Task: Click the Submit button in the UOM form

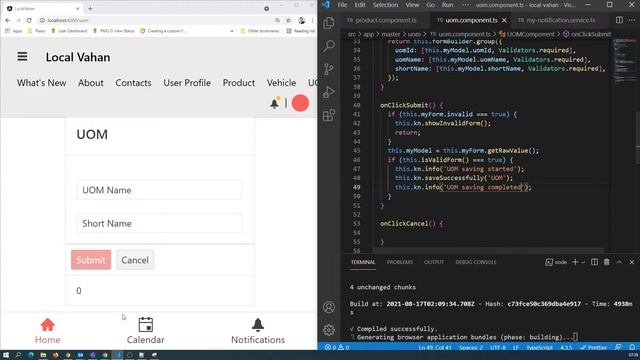Action: pyautogui.click(x=91, y=260)
